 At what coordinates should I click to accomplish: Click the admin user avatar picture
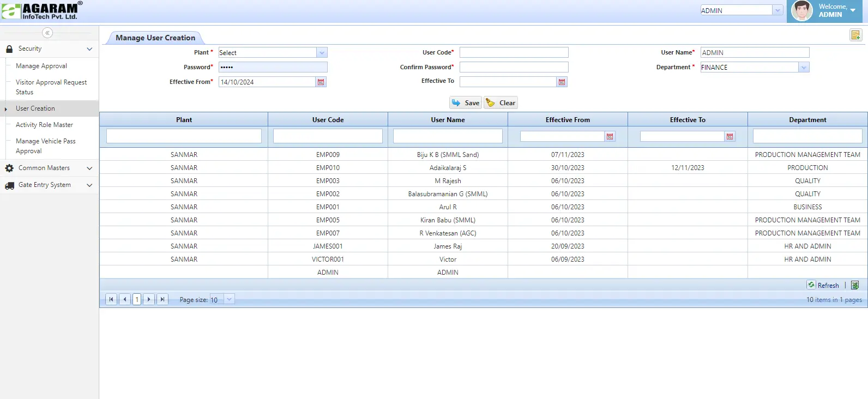[x=801, y=11]
